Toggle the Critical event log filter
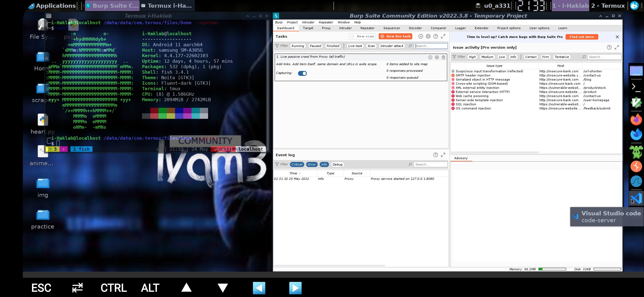644x297 pixels. pos(297,164)
